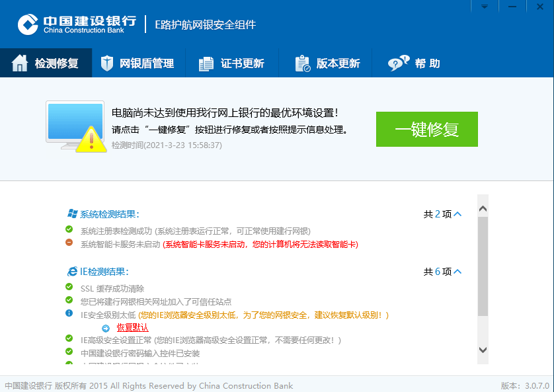Click the IE检测结果 heading

(104, 272)
